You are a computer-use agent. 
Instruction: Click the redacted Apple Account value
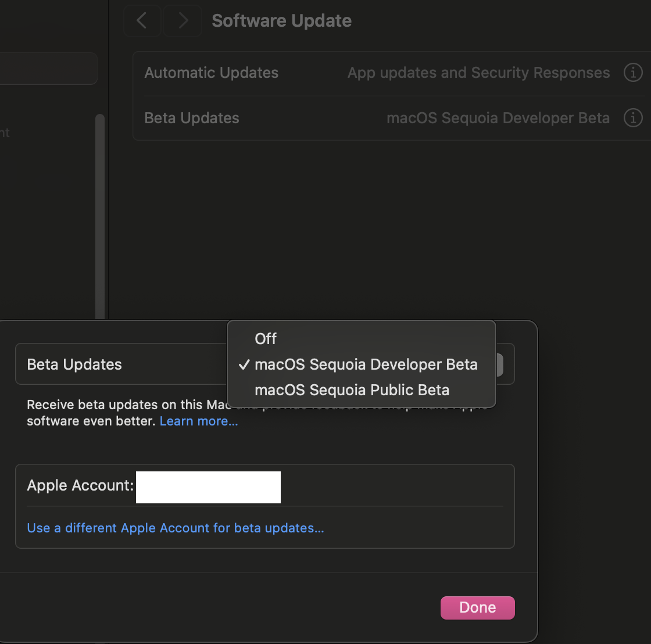(x=208, y=487)
